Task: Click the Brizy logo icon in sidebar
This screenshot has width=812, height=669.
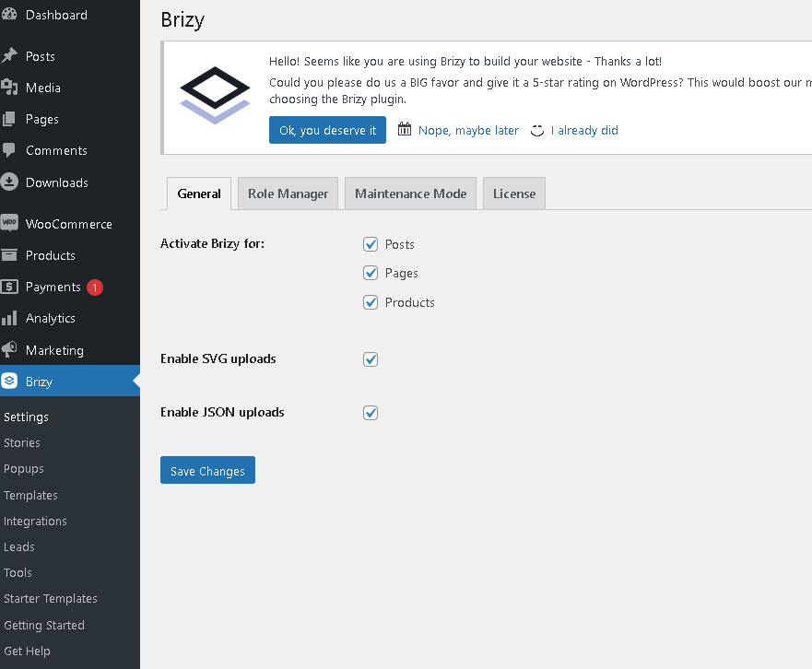Action: click(9, 381)
